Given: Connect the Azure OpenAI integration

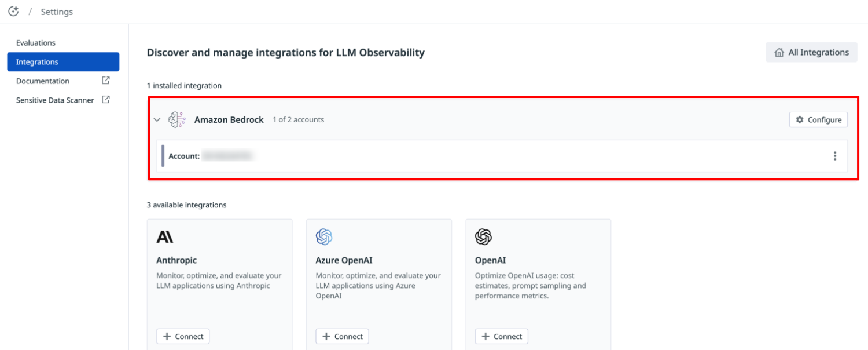Looking at the screenshot, I should (x=342, y=336).
